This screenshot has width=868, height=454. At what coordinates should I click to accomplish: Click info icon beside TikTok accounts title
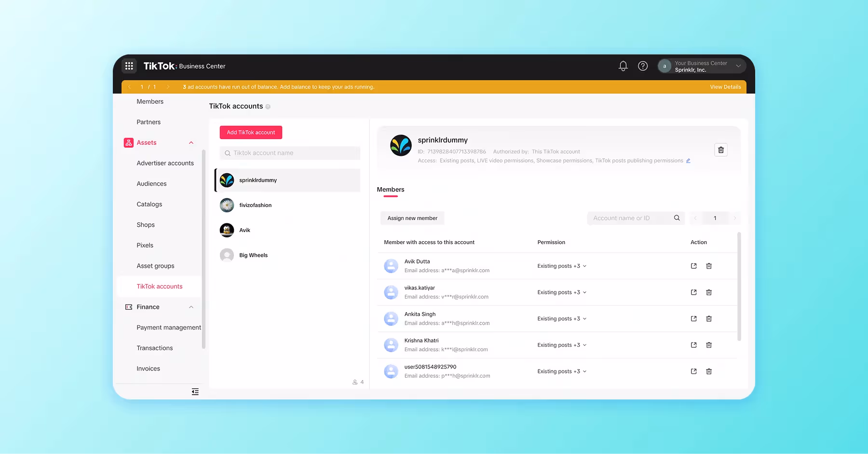(x=268, y=107)
